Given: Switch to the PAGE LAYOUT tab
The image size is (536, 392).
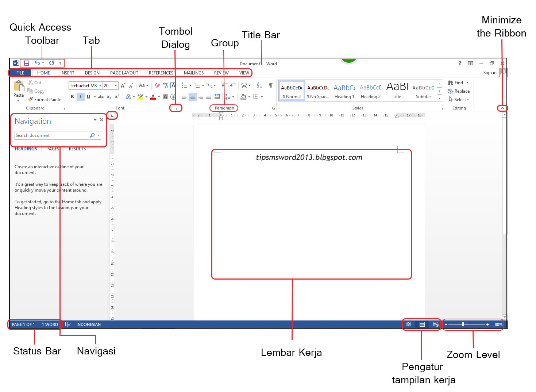Looking at the screenshot, I should (x=124, y=73).
